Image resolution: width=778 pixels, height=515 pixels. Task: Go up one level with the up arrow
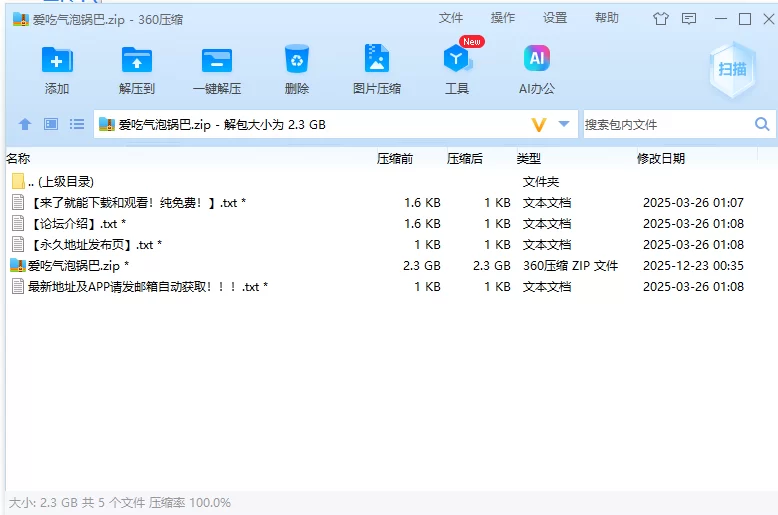[x=25, y=125]
